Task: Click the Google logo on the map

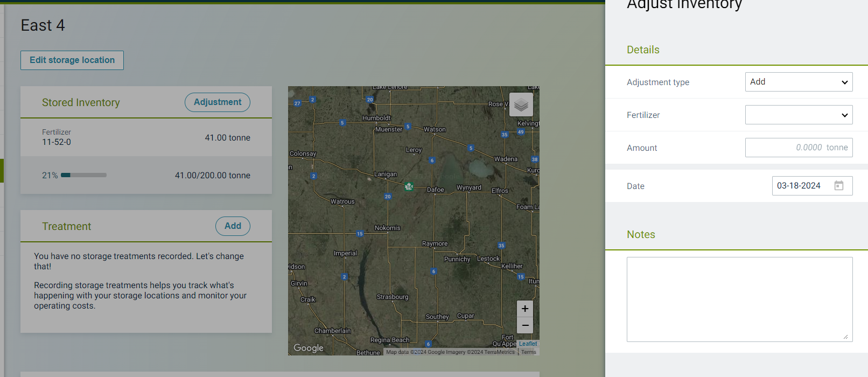Action: [x=309, y=348]
